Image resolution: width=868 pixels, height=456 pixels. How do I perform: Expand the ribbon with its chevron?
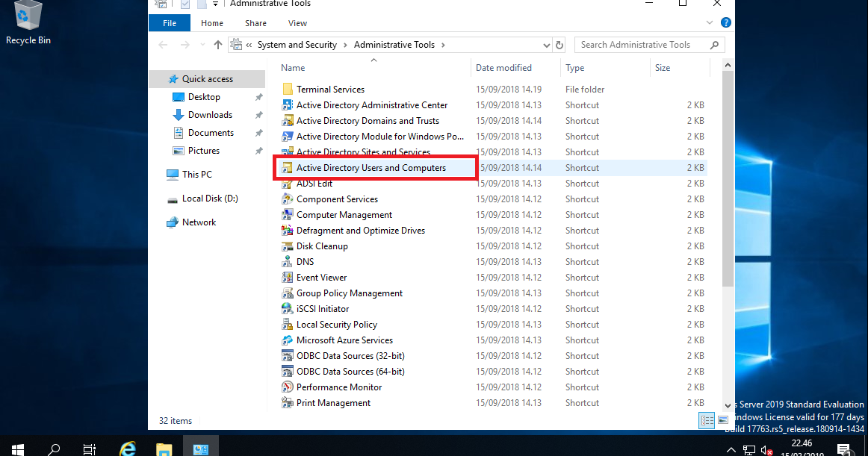tap(708, 22)
